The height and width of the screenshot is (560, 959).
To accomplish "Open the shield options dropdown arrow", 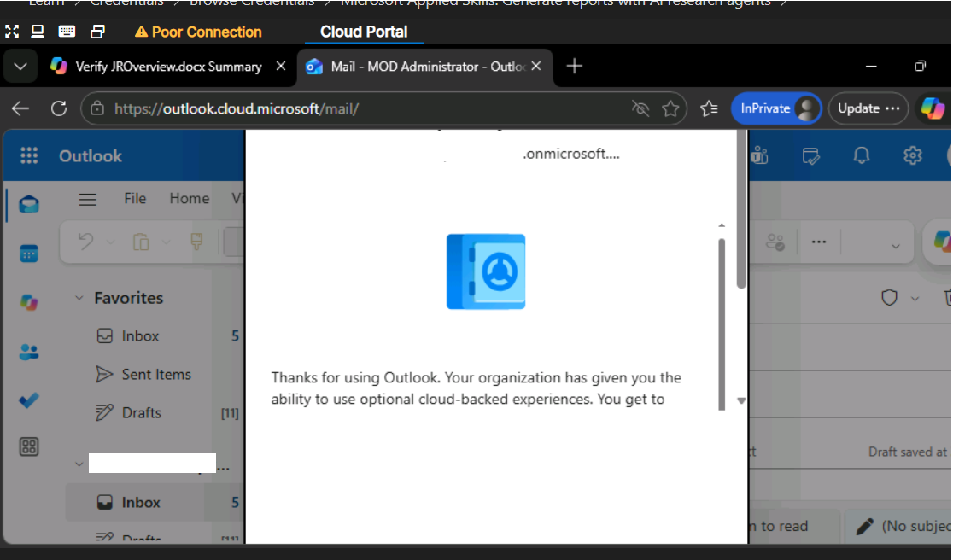I will pos(915,298).
